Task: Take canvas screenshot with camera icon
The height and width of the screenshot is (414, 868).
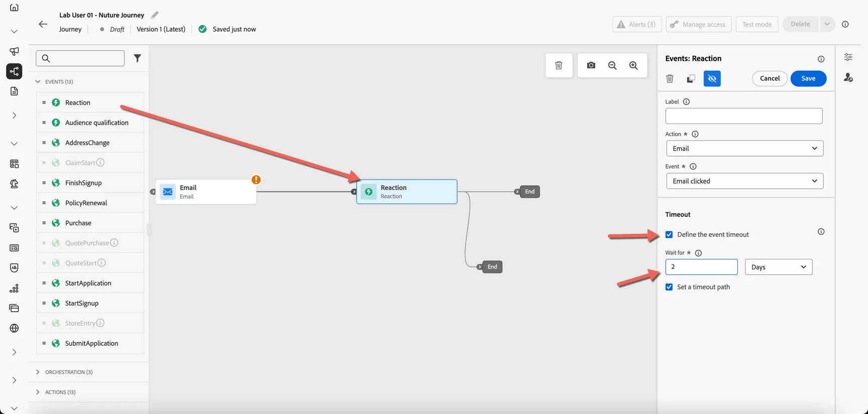Action: [x=591, y=65]
